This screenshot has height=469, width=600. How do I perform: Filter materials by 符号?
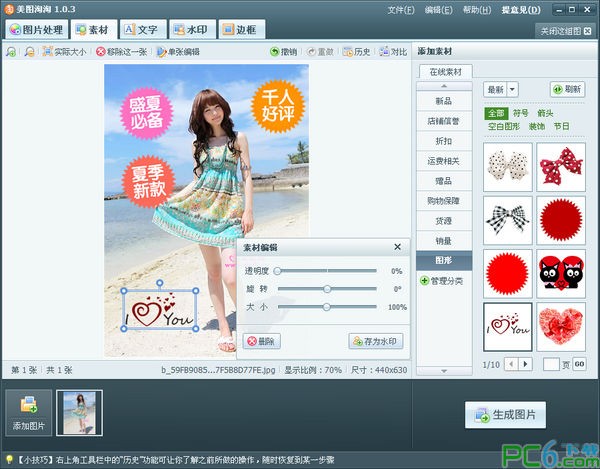pos(520,113)
